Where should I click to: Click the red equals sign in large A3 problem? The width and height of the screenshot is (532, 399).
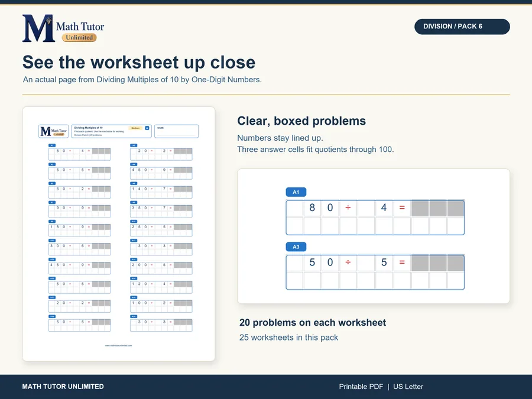(402, 262)
